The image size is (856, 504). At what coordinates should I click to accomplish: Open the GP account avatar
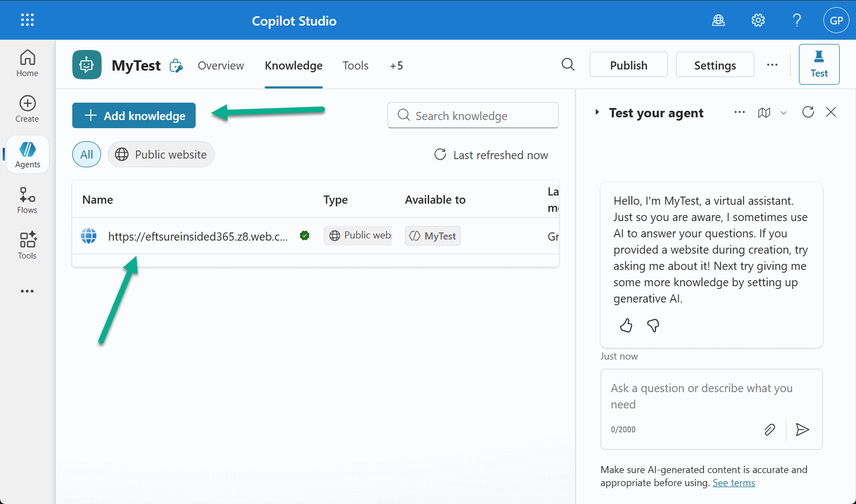point(836,21)
